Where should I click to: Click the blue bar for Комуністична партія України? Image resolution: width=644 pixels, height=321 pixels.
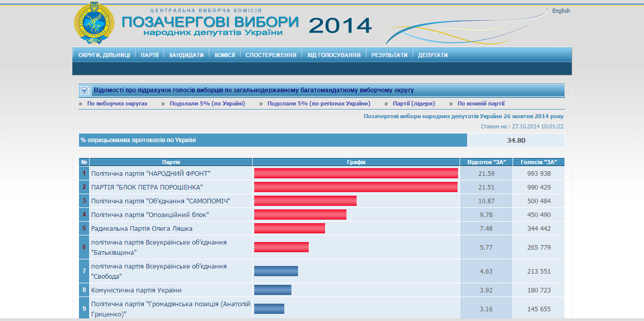[x=273, y=290]
